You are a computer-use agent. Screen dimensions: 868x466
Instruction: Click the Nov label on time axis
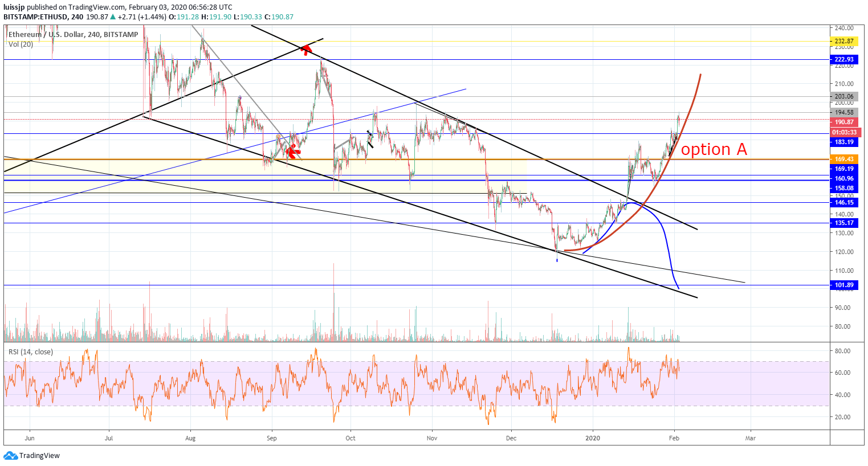click(432, 438)
